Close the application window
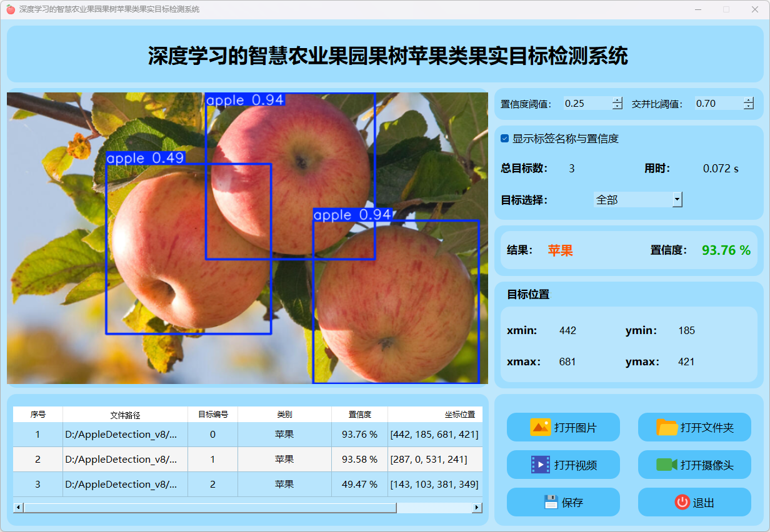The width and height of the screenshot is (770, 532). (755, 9)
